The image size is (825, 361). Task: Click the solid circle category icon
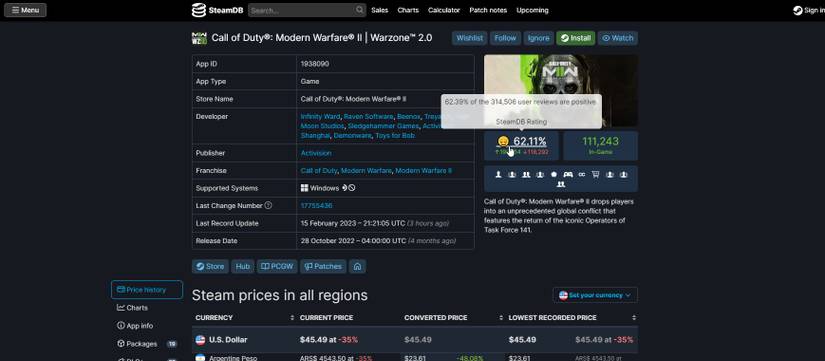click(554, 174)
